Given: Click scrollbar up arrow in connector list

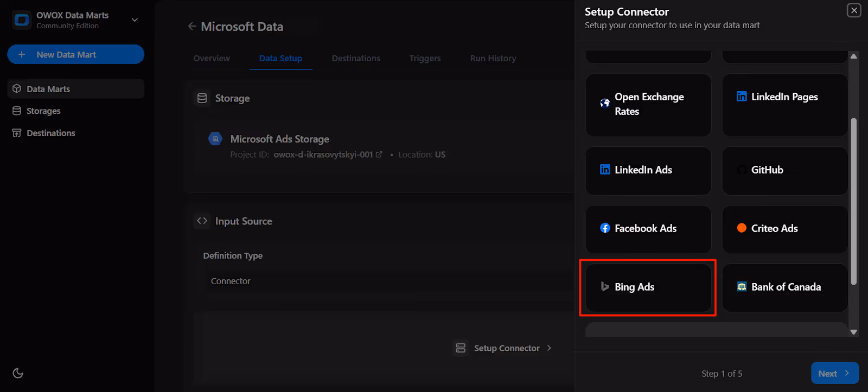Looking at the screenshot, I should 853,56.
